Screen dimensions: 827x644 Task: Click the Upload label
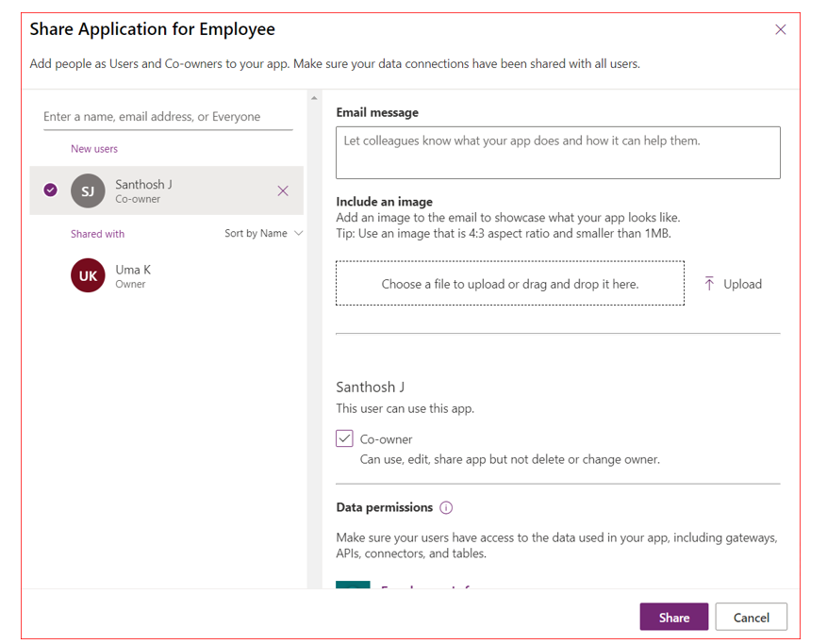(743, 285)
